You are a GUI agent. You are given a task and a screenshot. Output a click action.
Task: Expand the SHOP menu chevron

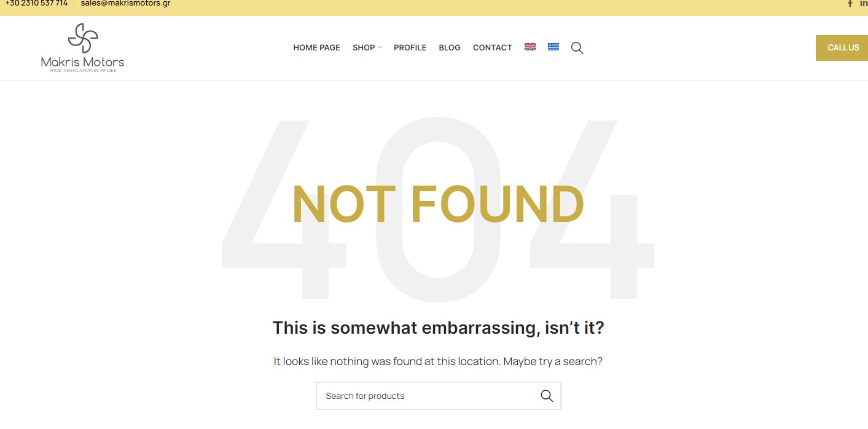[380, 48]
